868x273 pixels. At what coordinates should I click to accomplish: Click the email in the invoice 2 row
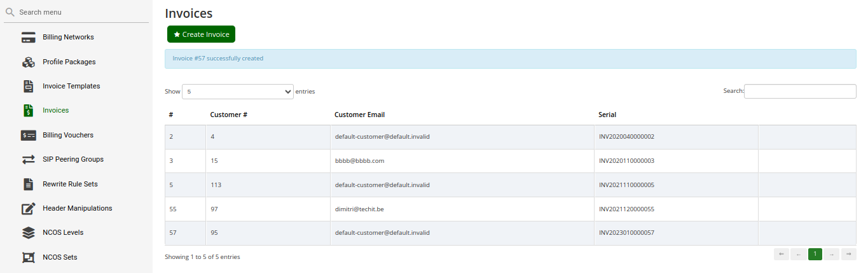[x=382, y=137]
